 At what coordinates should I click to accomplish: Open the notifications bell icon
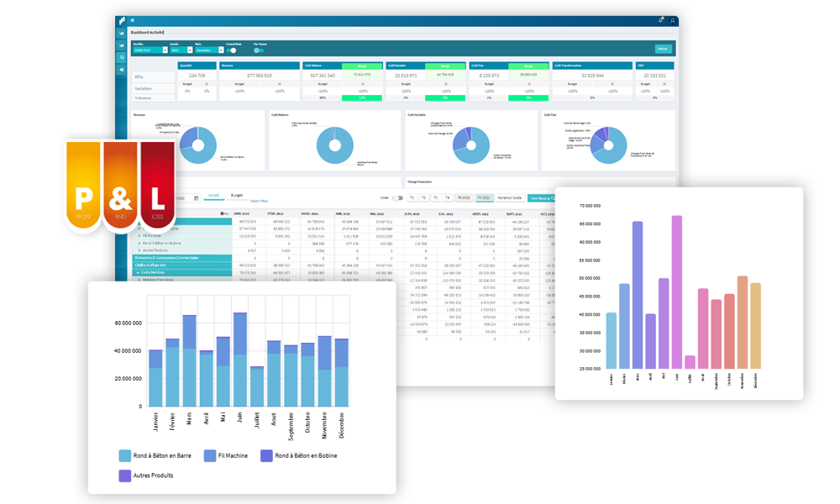coord(661,20)
